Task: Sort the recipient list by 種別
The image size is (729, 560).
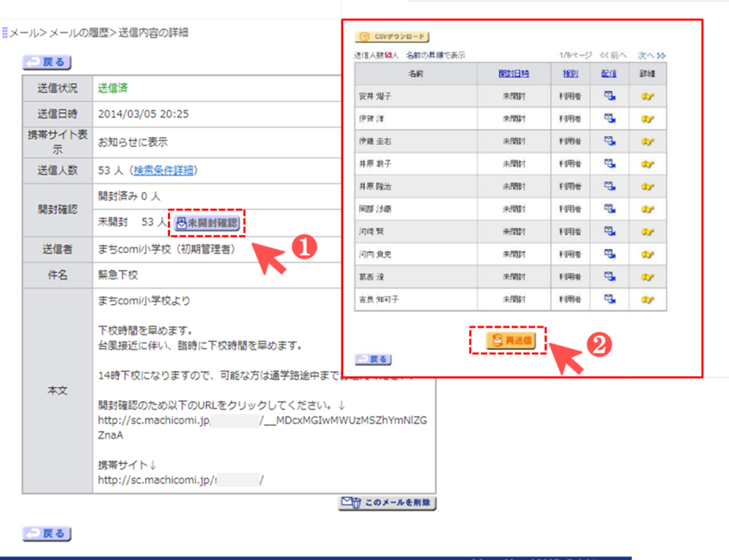Action: (570, 74)
